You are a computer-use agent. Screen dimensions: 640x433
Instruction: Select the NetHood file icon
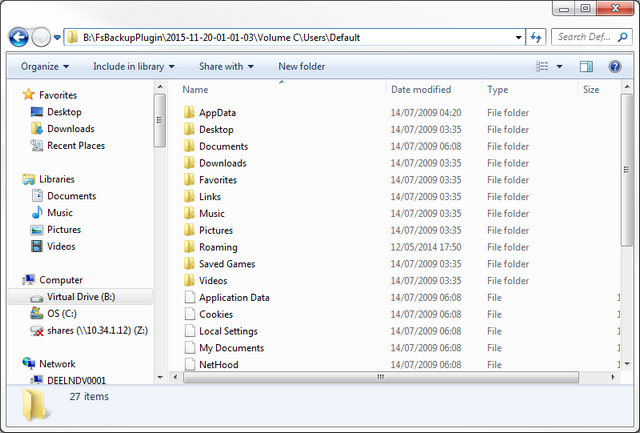tap(189, 364)
